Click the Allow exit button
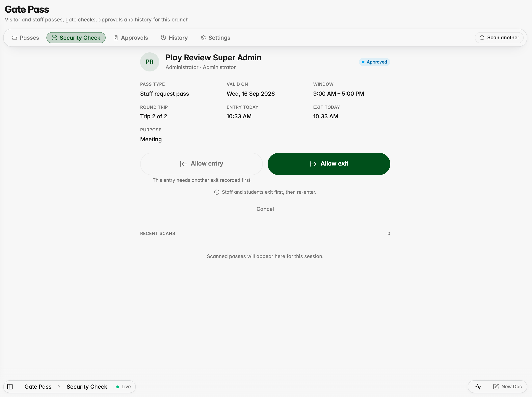532x397 pixels. click(x=329, y=164)
